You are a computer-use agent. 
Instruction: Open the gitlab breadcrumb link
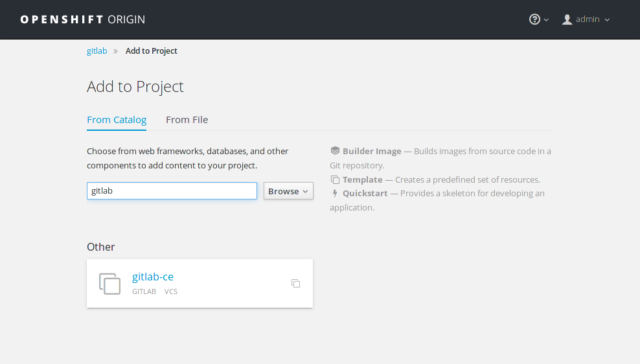click(x=97, y=51)
